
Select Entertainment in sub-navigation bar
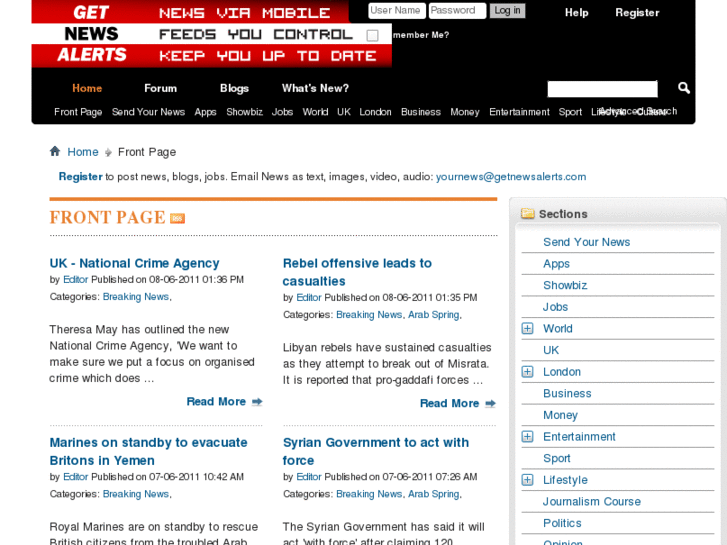pos(519,112)
